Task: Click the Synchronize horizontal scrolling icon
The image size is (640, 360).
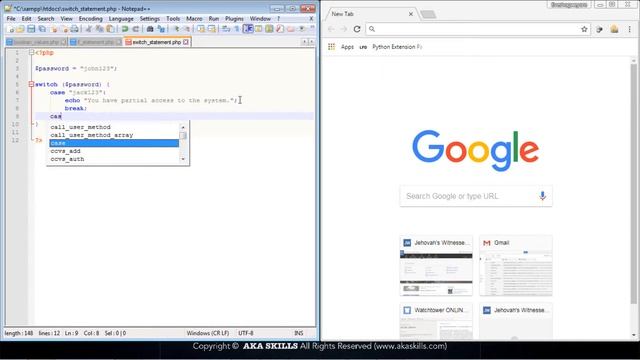Action: (211, 29)
